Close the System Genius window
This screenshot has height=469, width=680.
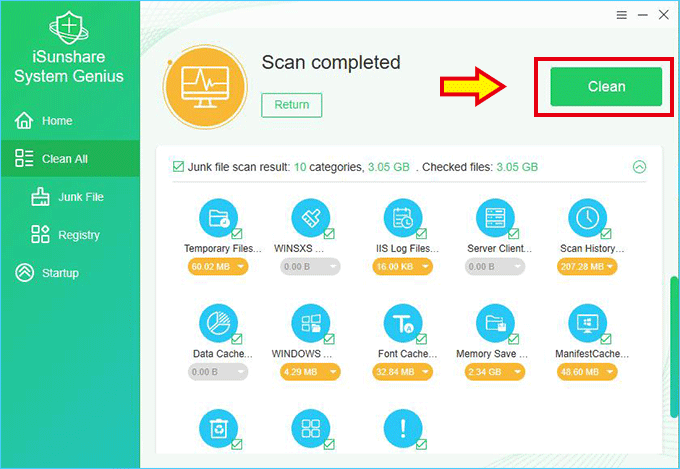tap(664, 15)
